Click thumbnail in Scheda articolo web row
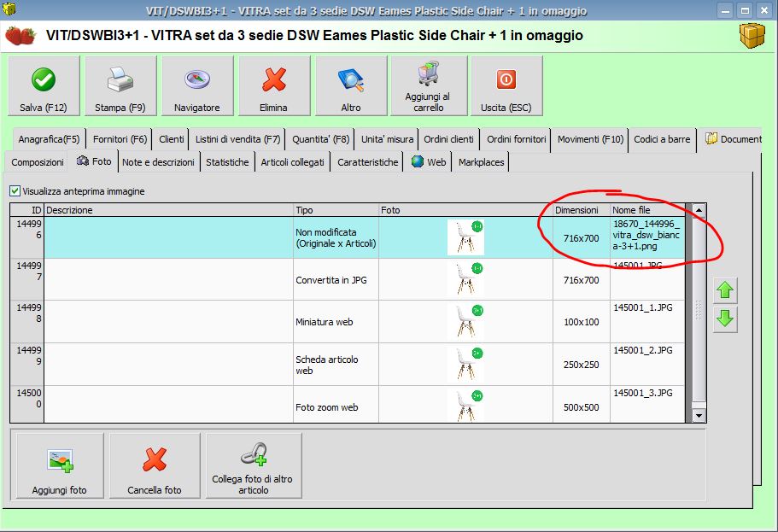 pos(465,365)
